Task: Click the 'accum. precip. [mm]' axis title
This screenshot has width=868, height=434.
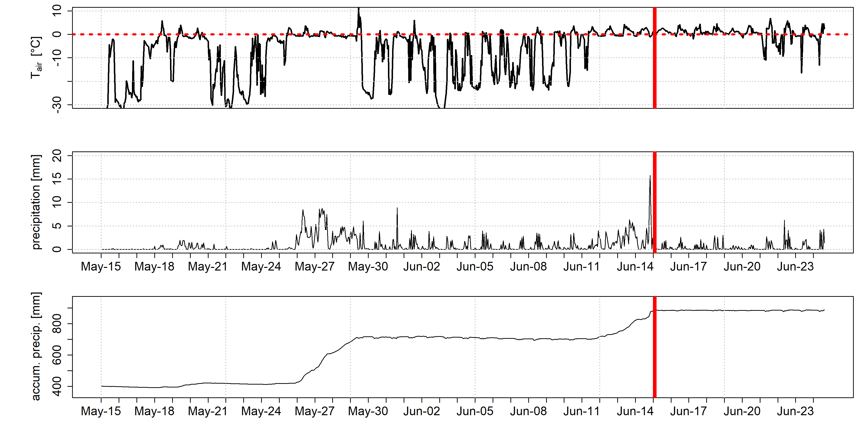Action: (36, 346)
